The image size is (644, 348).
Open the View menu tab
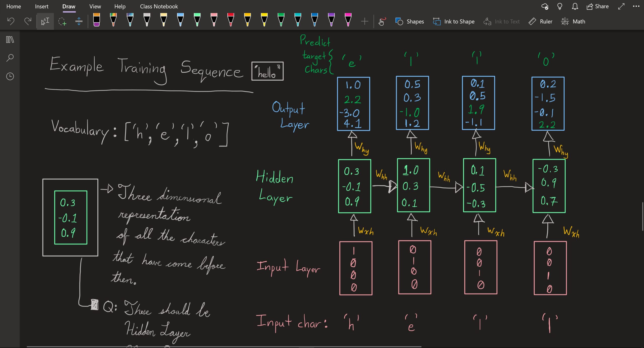tap(94, 6)
